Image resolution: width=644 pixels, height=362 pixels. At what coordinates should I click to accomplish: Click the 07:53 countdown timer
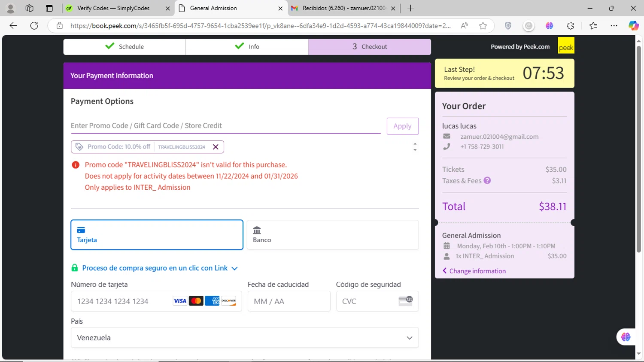click(x=543, y=73)
